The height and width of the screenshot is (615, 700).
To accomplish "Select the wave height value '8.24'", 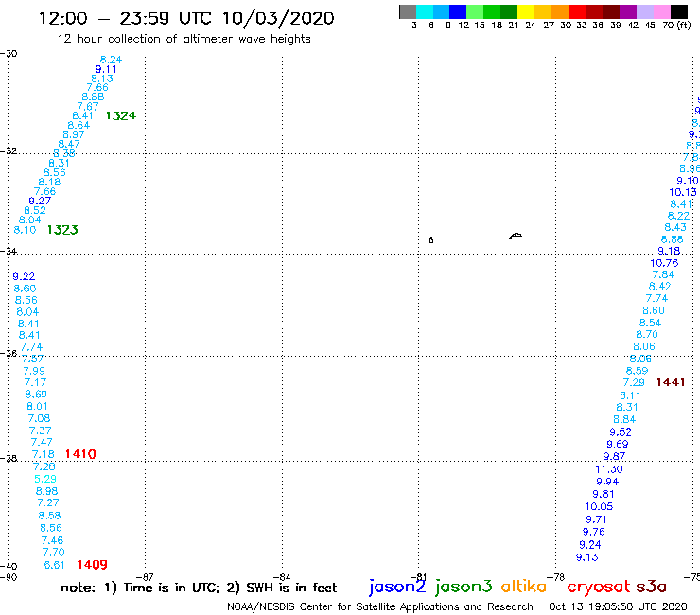I will pyautogui.click(x=111, y=60).
